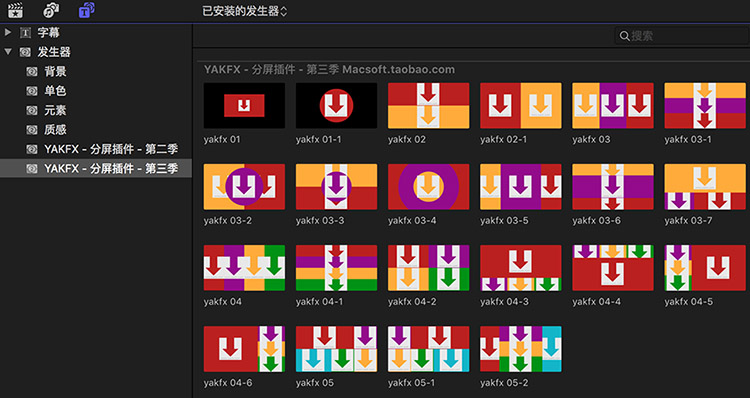Click the 搜索 search field

click(682, 36)
